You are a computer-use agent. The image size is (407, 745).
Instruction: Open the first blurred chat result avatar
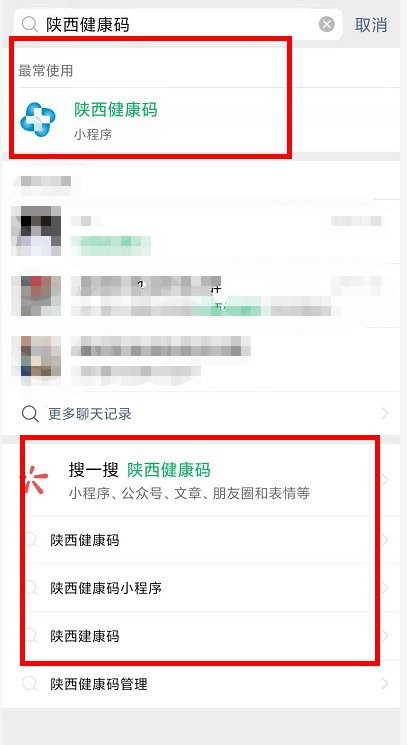click(x=36, y=231)
